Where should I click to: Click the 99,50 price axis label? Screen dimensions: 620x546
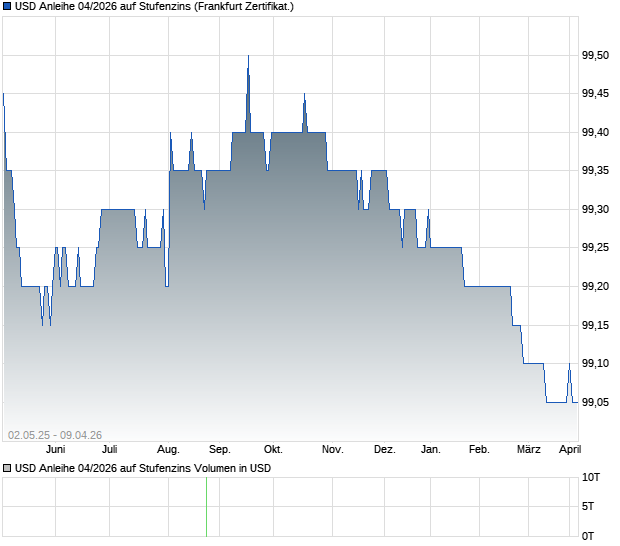click(595, 55)
